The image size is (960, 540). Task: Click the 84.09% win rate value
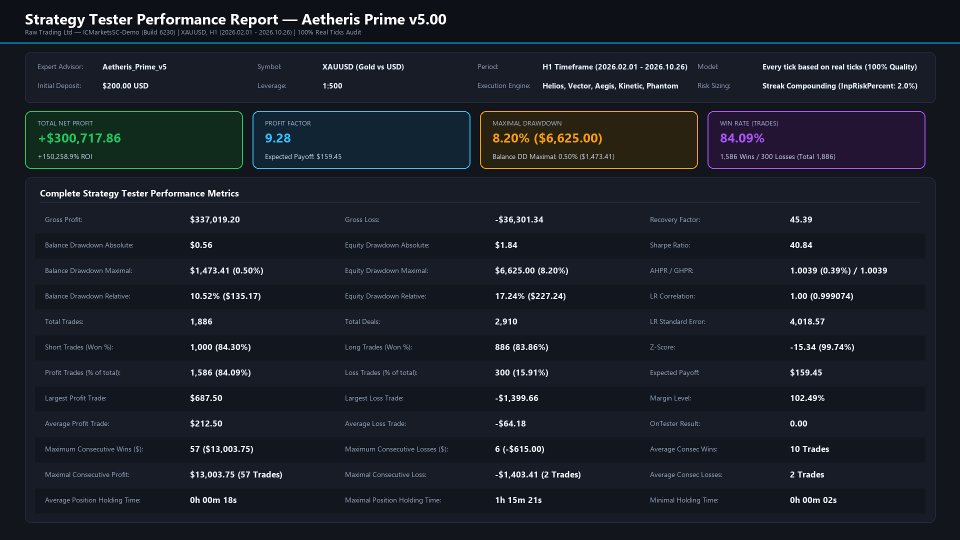[x=742, y=138]
